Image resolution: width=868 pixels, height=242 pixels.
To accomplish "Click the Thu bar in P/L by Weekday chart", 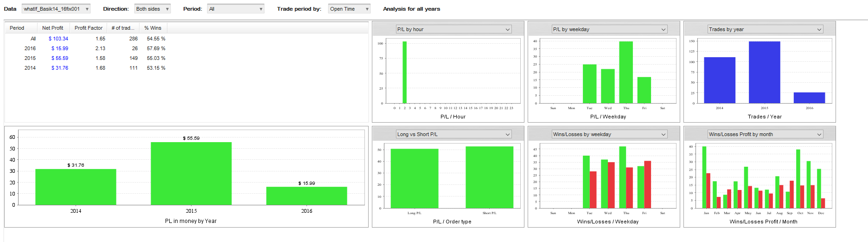I will 626,72.
